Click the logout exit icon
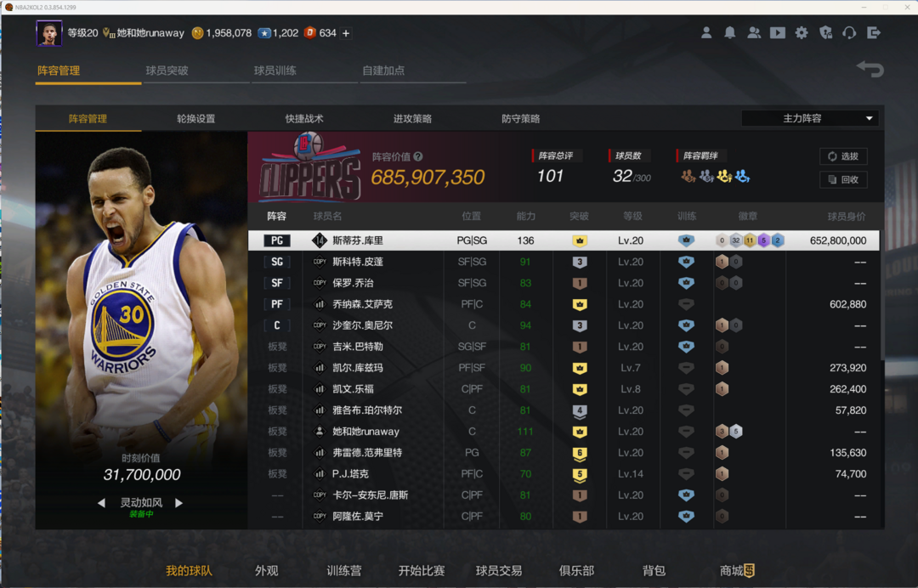Screen dimensions: 918x588 (x=873, y=33)
